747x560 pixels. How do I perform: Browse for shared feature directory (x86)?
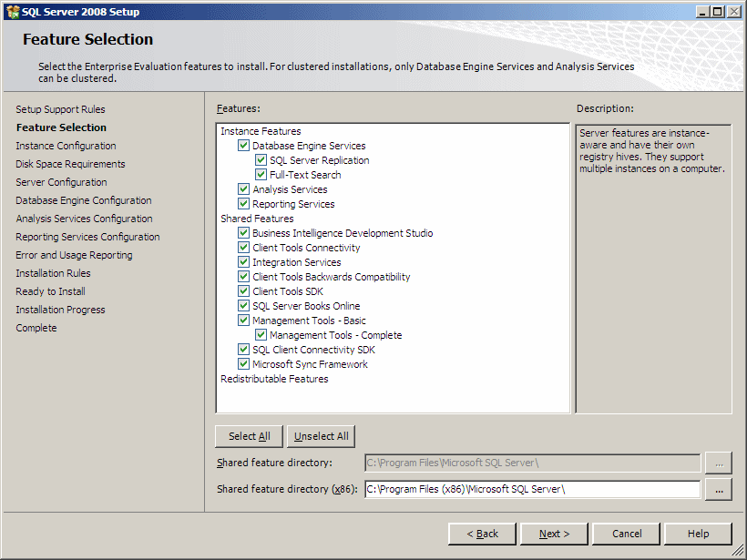(719, 490)
